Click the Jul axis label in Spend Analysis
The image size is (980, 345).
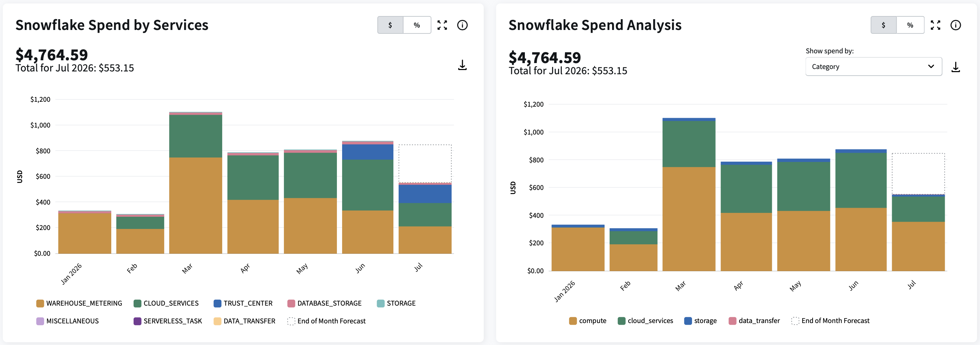[912, 285]
